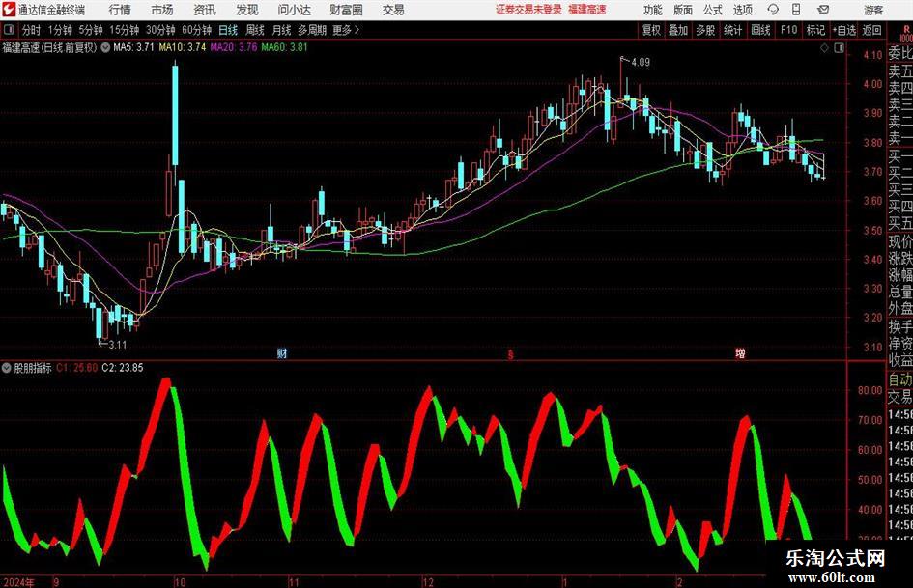Click the 通达信 red logo icon
The width and height of the screenshot is (913, 588).
[x=8, y=10]
